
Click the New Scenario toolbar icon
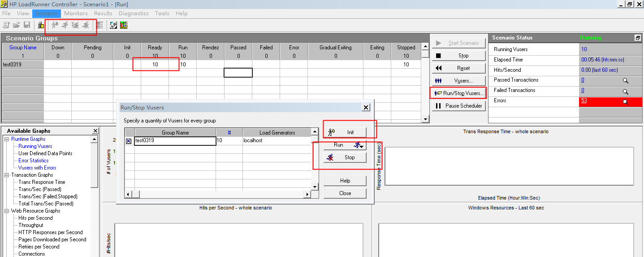point(6,25)
